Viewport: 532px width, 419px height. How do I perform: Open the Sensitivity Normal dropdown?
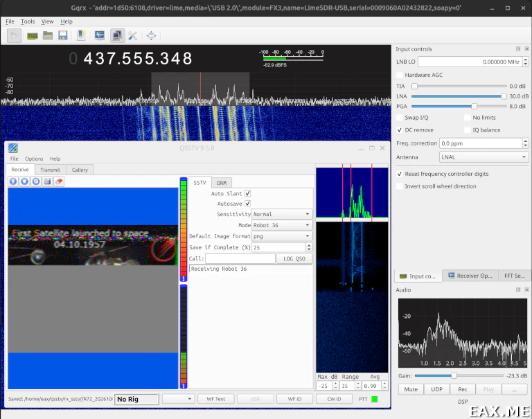pyautogui.click(x=282, y=214)
